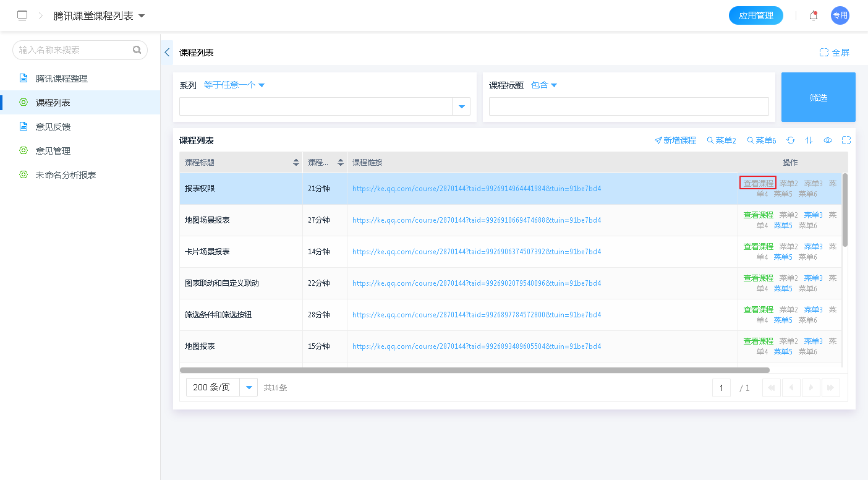Click the sort arrows icon in table toolbar

[x=809, y=140]
